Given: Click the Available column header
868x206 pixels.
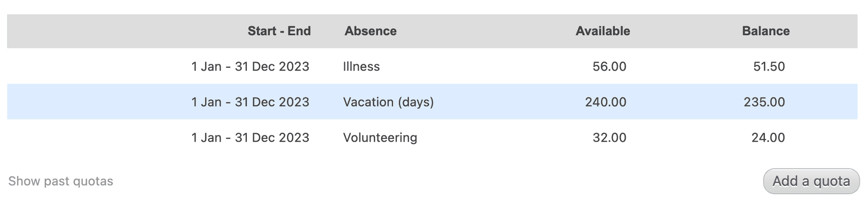Looking at the screenshot, I should [x=602, y=31].
